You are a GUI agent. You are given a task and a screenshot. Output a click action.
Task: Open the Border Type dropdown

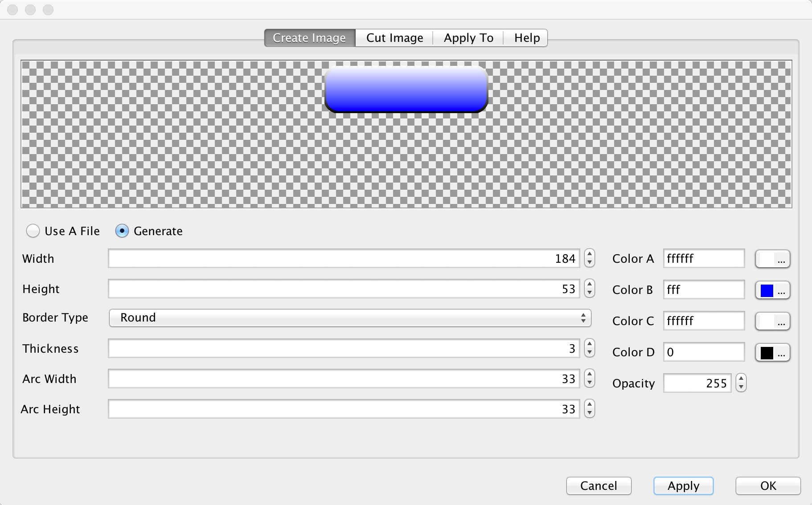350,318
